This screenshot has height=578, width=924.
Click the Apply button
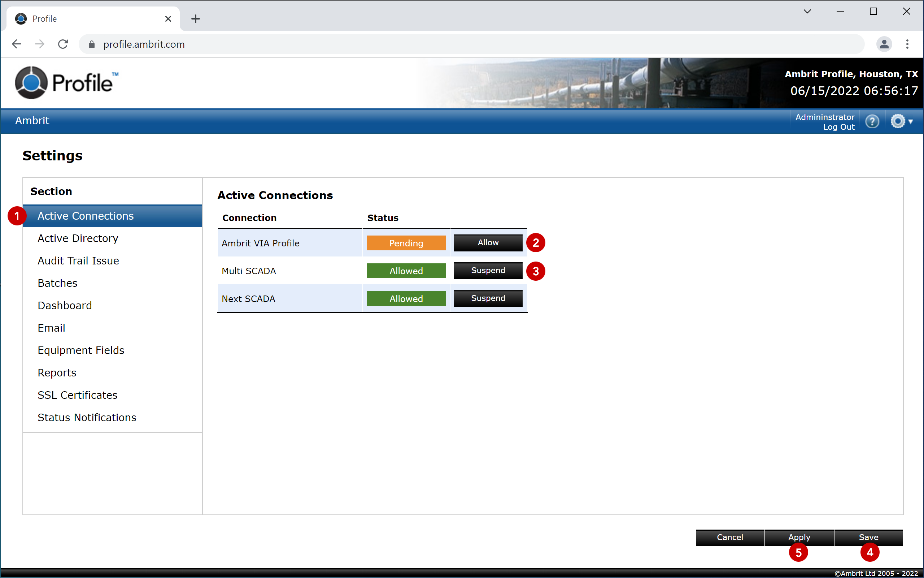[x=799, y=538]
